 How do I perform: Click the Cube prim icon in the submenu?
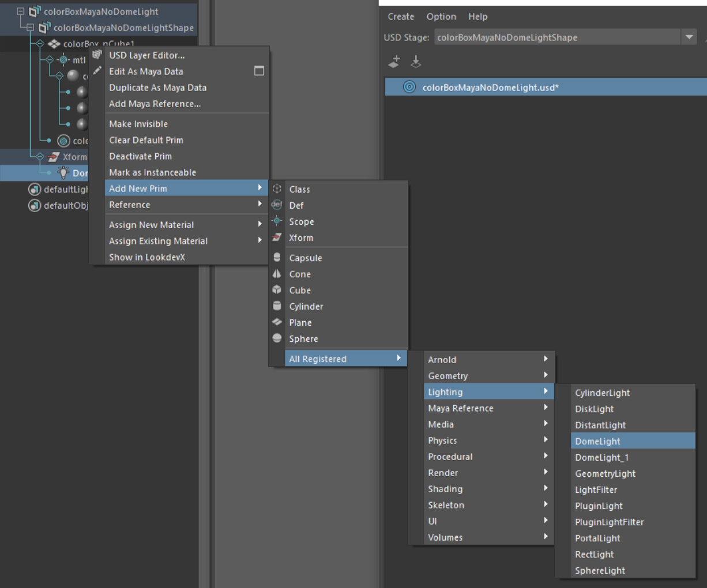coord(277,290)
